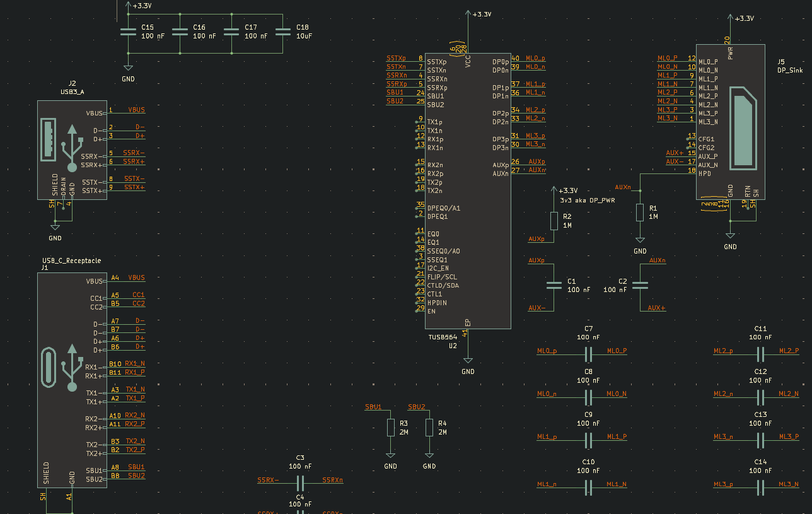The height and width of the screenshot is (514, 812).
Task: Click the AUX- net label next to J5 pin 17
Action: pos(675,161)
